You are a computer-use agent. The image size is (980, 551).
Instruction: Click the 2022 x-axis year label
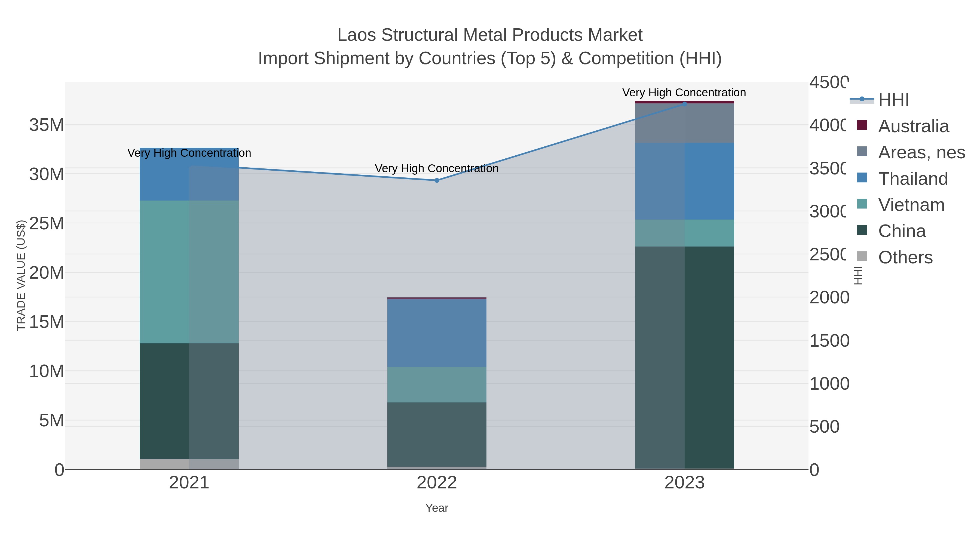point(437,483)
